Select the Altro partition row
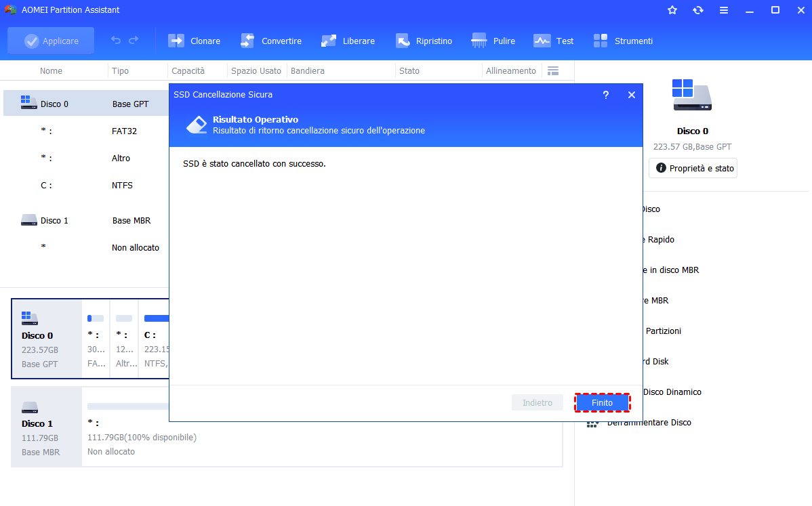 [87, 158]
